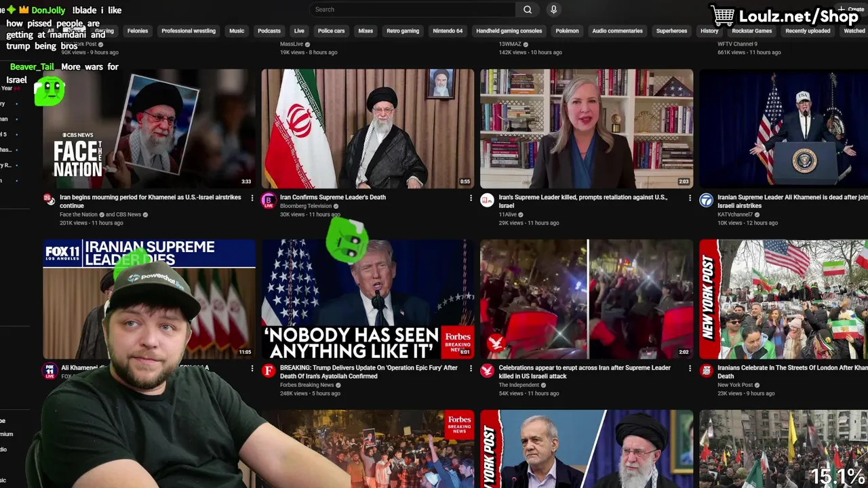Open options menu for Forbes Operation Epic Fury video
Screen dimensions: 868x488
pos(471,369)
